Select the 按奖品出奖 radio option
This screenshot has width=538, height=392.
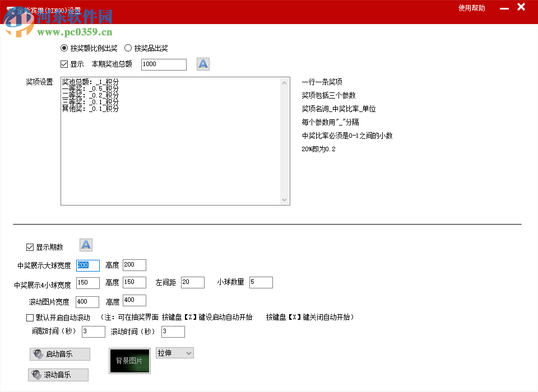point(128,48)
